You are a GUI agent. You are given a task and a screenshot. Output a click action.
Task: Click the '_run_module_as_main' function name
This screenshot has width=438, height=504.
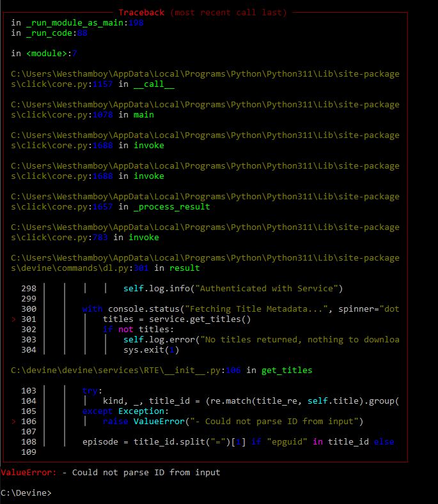75,23
